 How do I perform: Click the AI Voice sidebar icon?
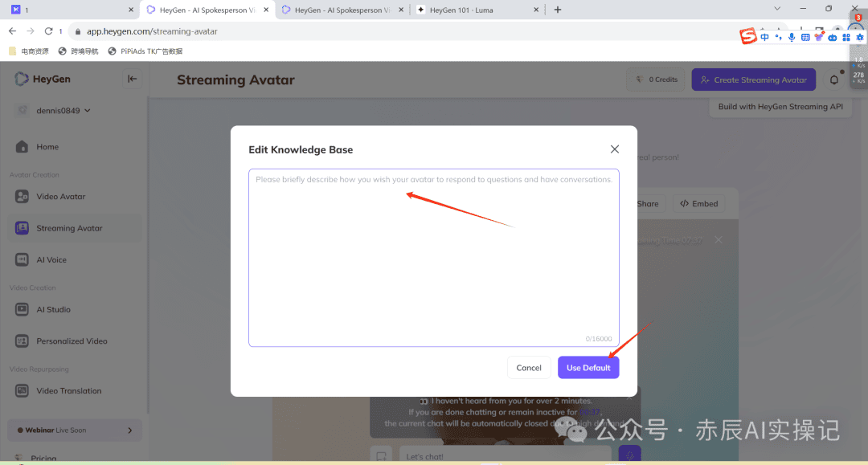(23, 260)
